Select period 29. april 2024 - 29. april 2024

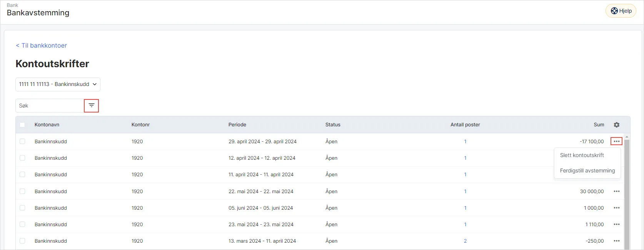click(262, 141)
